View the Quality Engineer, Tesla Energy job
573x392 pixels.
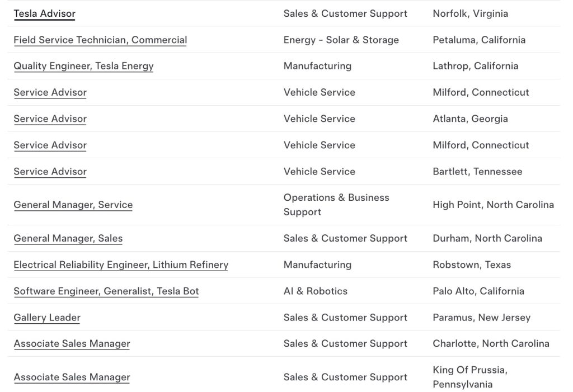coord(83,66)
